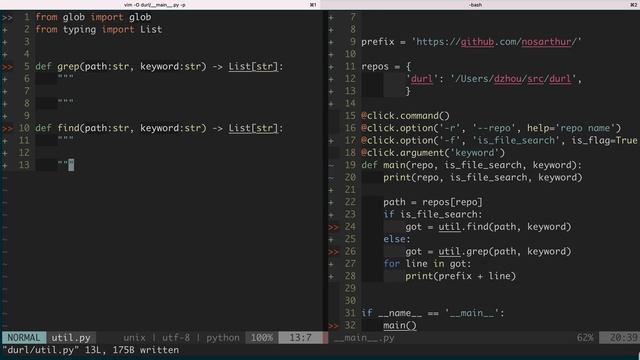Viewport: 640px width, 360px height.
Task: Click the 100% scroll percentage in status line
Action: pyautogui.click(x=262, y=338)
